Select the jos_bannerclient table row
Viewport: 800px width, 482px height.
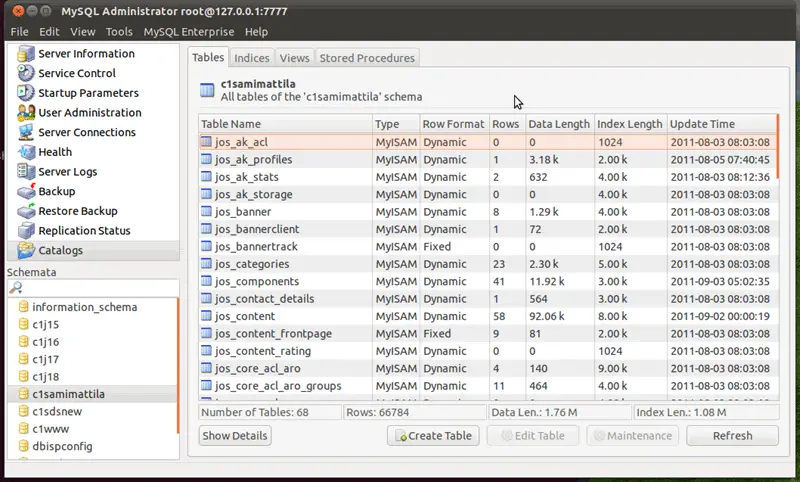(488, 229)
